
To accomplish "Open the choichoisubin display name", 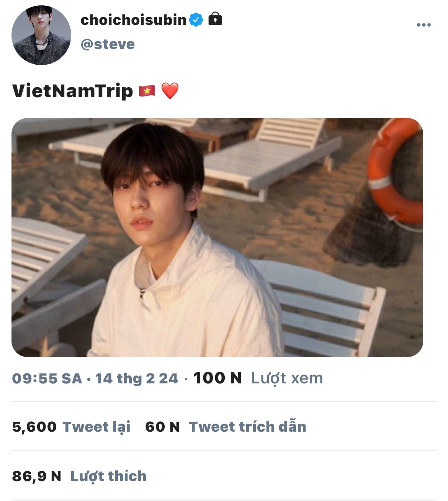I will (133, 20).
